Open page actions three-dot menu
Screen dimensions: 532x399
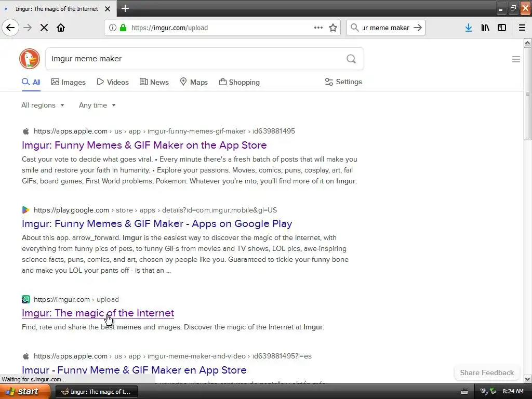point(318,28)
